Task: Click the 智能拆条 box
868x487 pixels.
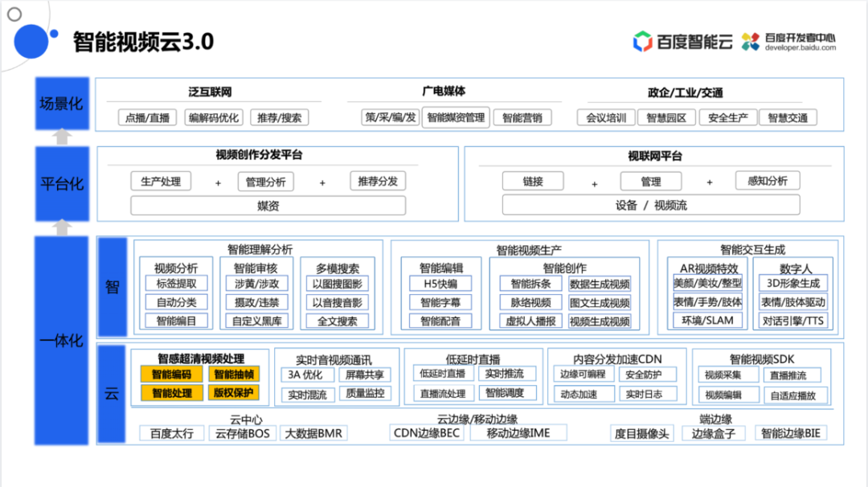Action: [x=530, y=284]
